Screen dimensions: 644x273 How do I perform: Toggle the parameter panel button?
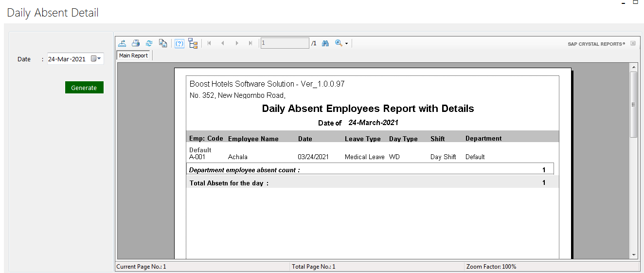[179, 43]
